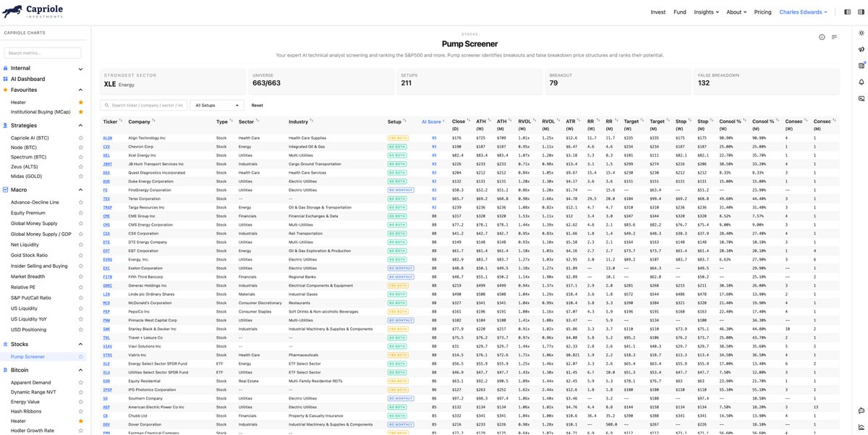Switch theme with the sun icon

coord(861,33)
